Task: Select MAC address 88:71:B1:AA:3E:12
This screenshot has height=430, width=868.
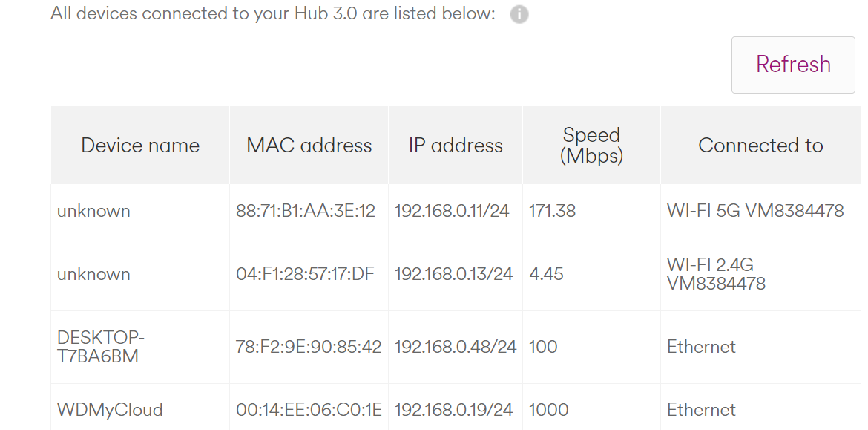Action: (306, 211)
